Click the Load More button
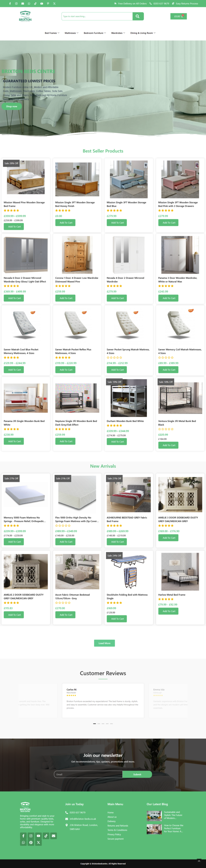This screenshot has width=206, height=868. pyautogui.click(x=104, y=643)
